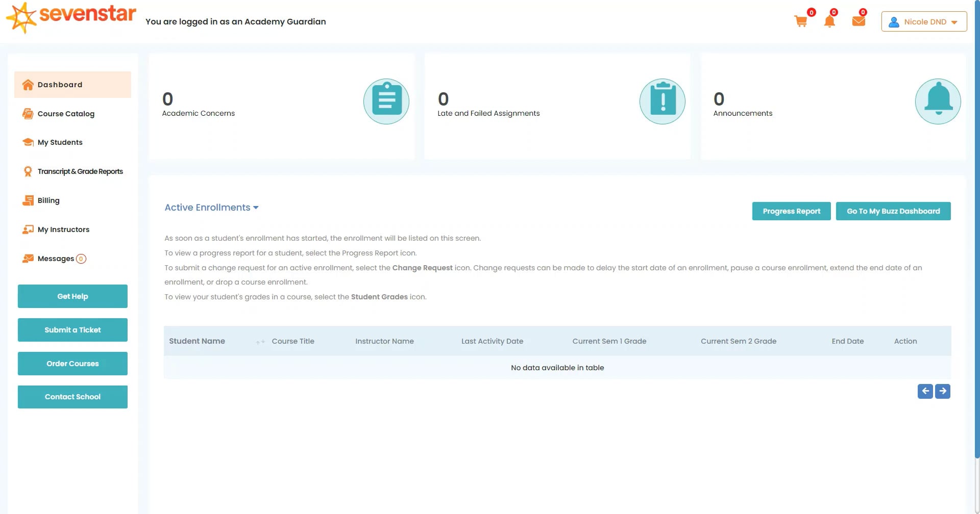Click the Transcript & Grade Reports medal icon
This screenshot has height=514, width=980.
28,171
